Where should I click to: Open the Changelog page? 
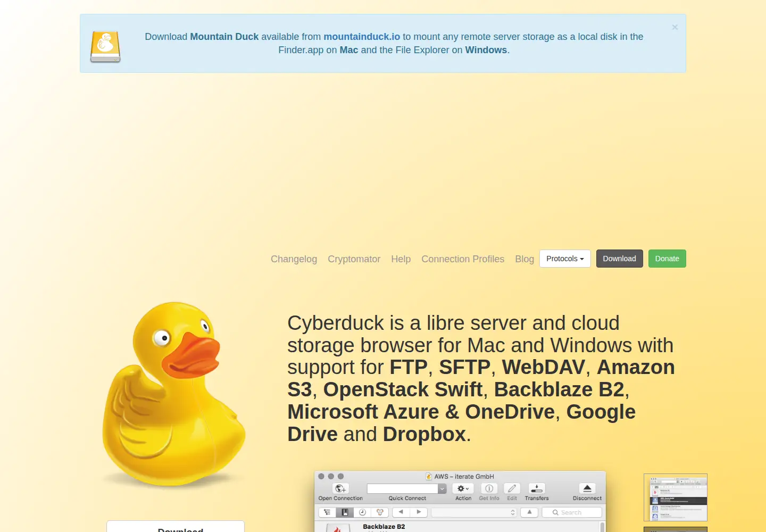(294, 259)
